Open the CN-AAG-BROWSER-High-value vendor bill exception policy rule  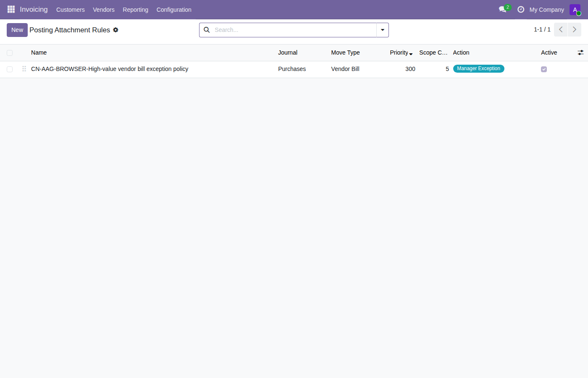coord(110,69)
